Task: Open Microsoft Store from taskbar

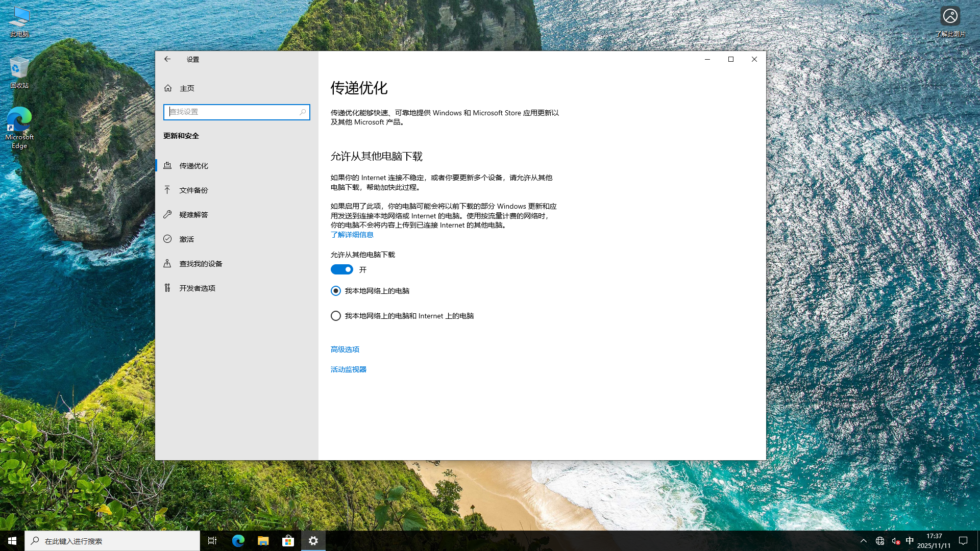Action: point(288,540)
